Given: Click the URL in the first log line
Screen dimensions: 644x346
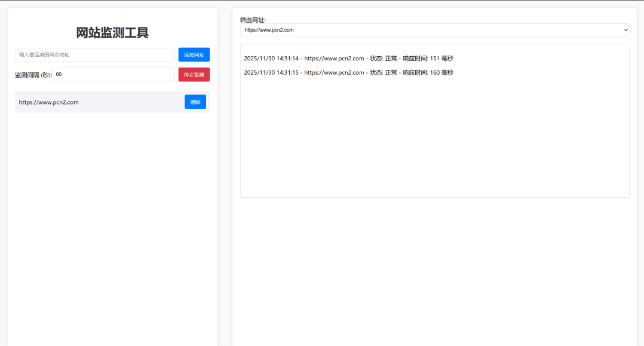Looking at the screenshot, I should [334, 59].
